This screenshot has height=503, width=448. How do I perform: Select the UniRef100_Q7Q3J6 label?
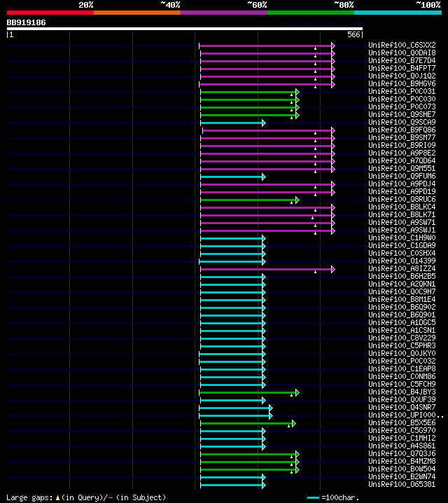click(402, 453)
